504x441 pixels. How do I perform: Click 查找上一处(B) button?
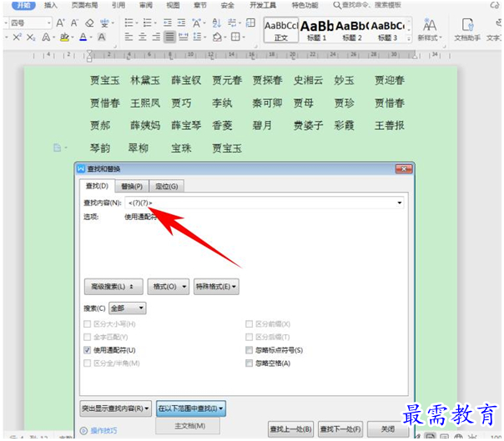[290, 429]
